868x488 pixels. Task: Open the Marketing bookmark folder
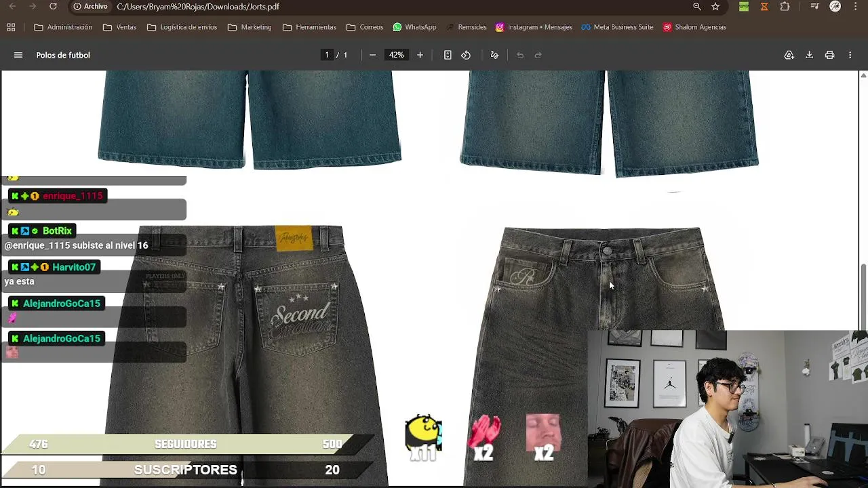(250, 27)
